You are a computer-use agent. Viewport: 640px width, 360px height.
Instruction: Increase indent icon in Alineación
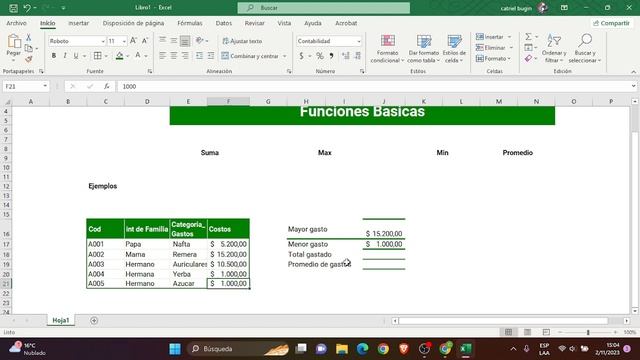pos(211,56)
